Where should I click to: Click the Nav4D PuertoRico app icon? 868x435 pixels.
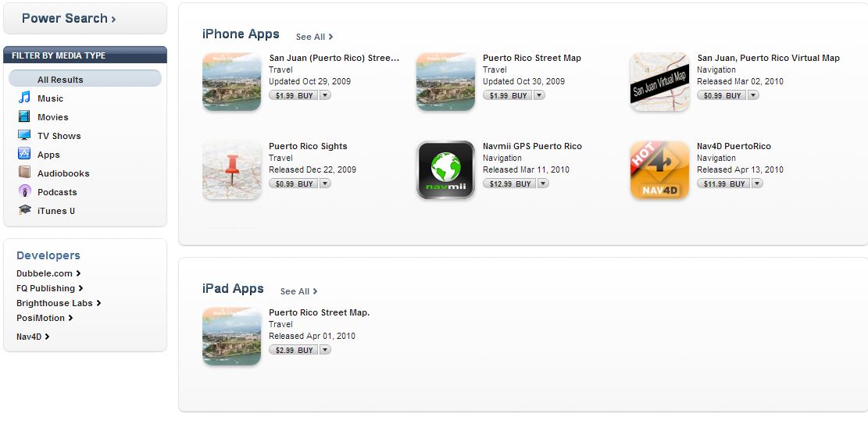click(x=659, y=170)
